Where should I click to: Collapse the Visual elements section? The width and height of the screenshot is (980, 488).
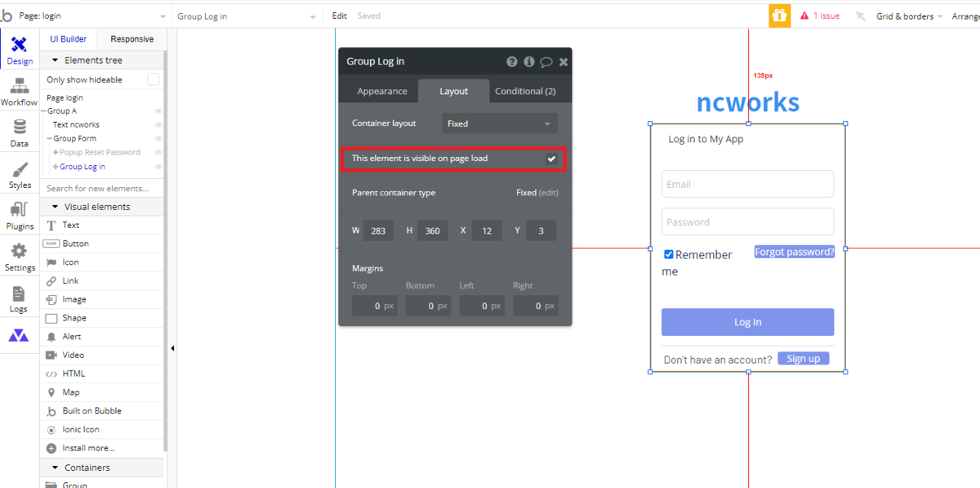(x=55, y=207)
